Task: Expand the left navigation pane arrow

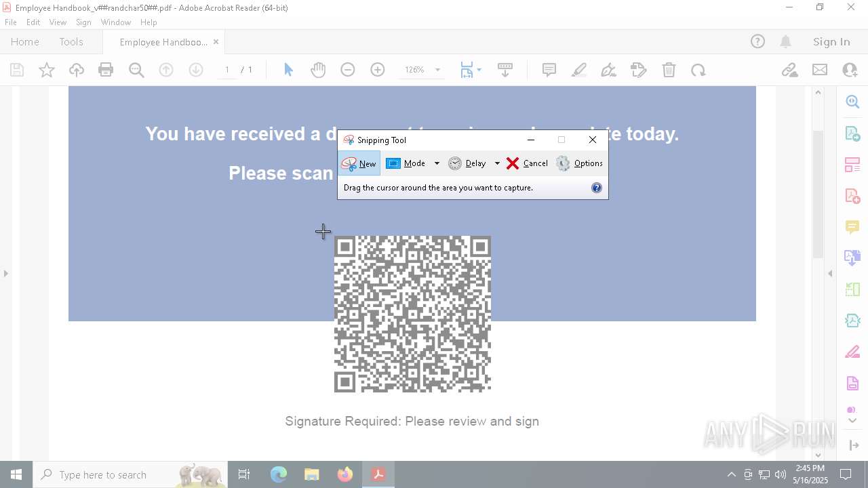Action: [6, 274]
